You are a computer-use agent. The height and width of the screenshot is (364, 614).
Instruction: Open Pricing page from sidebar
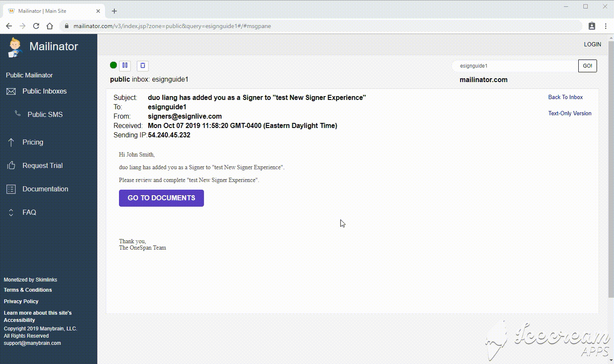click(33, 142)
